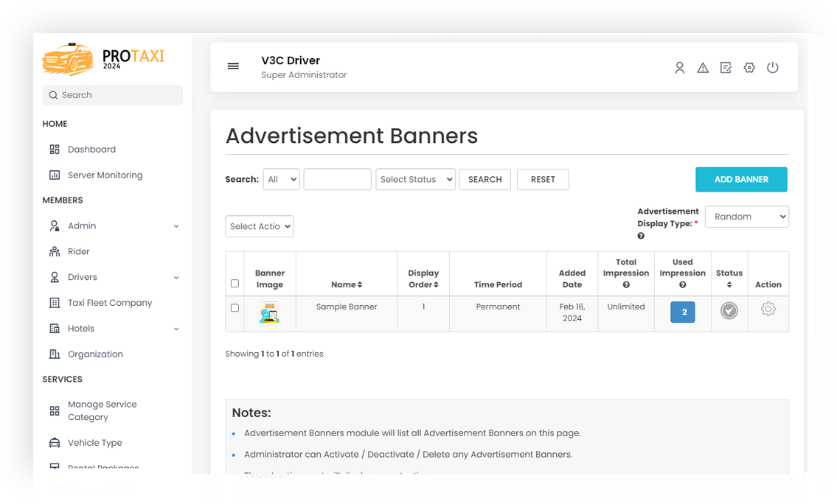The image size is (837, 504).
Task: Toggle the hamburger menu to collapse the sidebar
Action: tap(233, 66)
